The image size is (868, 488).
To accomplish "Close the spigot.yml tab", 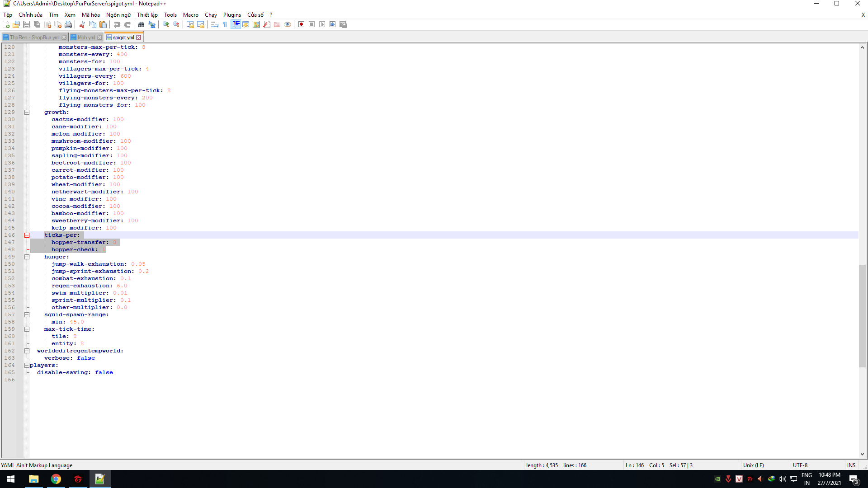I will pyautogui.click(x=139, y=38).
